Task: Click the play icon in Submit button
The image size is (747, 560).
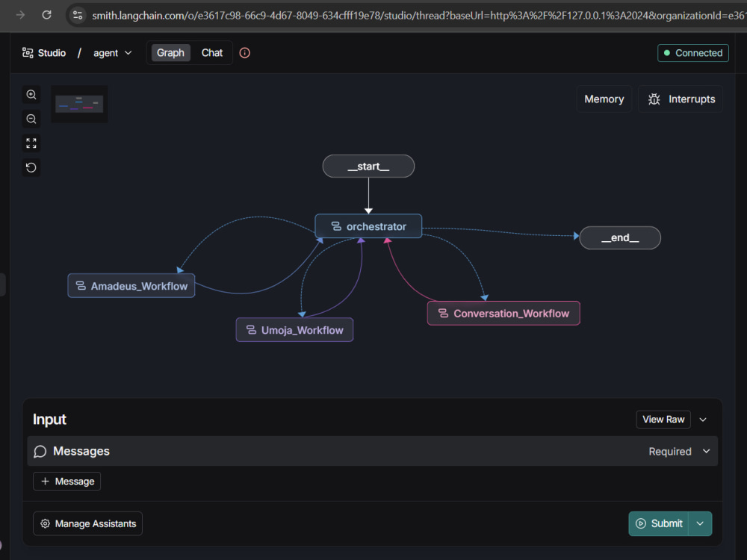Action: pos(641,523)
